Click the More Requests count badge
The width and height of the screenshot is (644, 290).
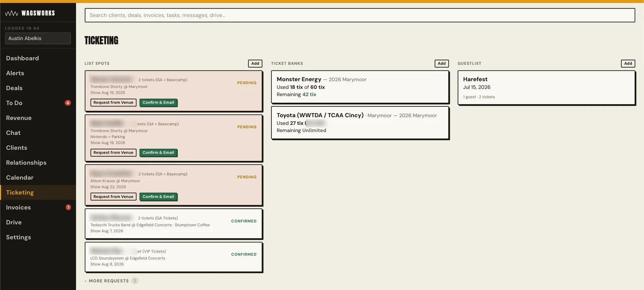click(x=135, y=281)
